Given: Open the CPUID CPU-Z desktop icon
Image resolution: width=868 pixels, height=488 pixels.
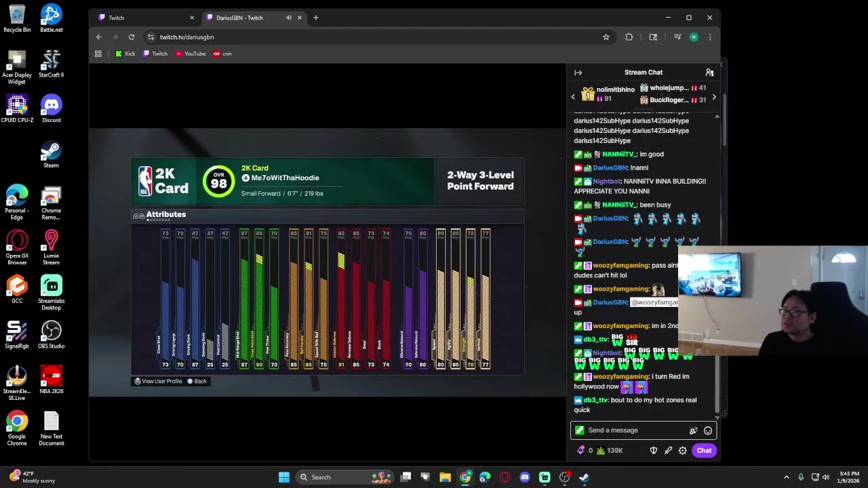Looking at the screenshot, I should pyautogui.click(x=17, y=109).
